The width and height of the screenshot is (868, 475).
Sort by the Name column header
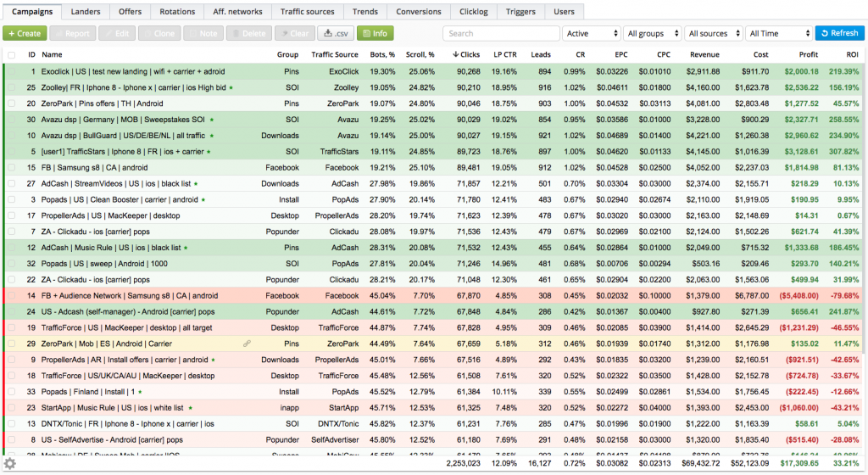coord(52,55)
